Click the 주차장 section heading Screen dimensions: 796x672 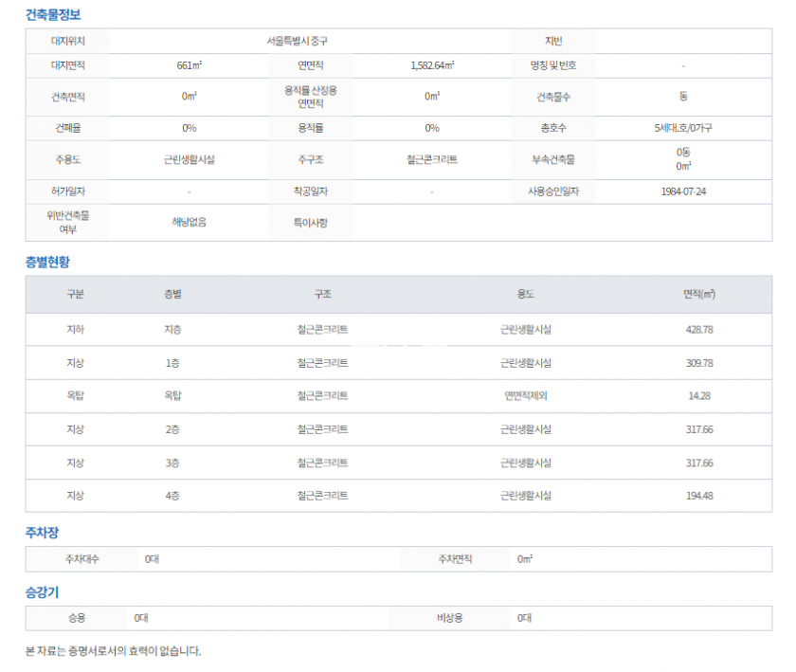(42, 533)
